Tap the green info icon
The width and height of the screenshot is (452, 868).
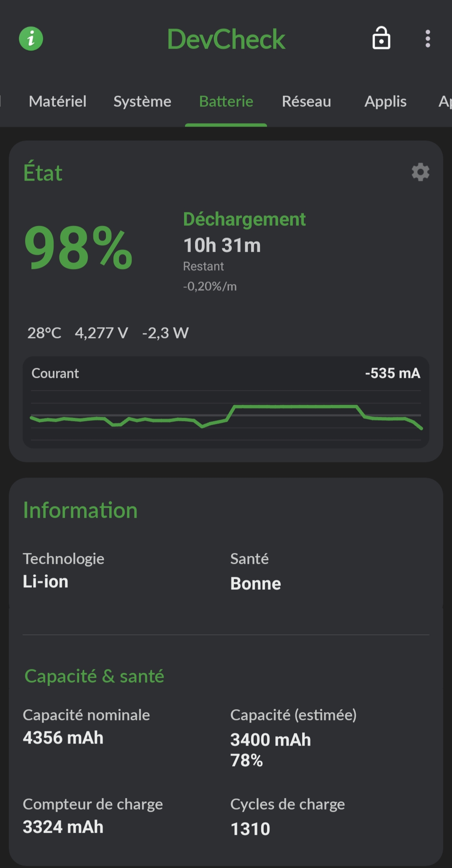pos(31,39)
